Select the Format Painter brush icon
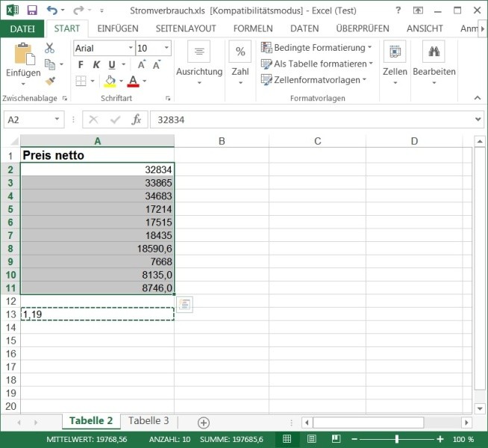The width and height of the screenshot is (488, 448). (50, 81)
